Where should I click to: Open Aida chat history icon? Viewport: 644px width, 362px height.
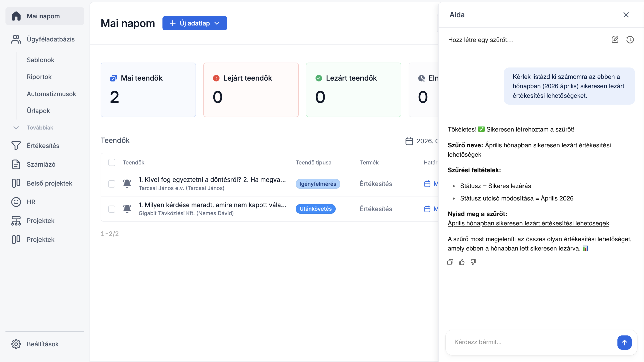(630, 40)
